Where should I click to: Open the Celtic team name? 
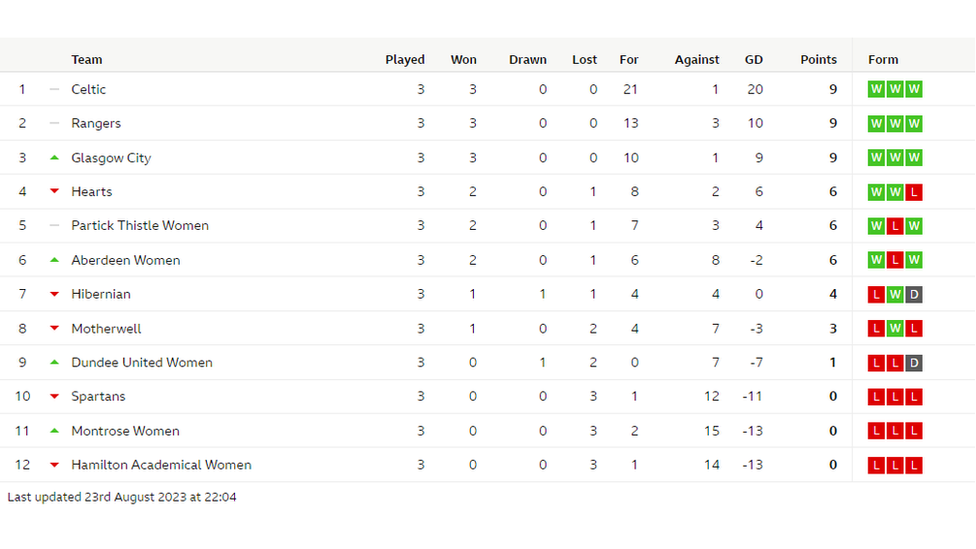[88, 89]
